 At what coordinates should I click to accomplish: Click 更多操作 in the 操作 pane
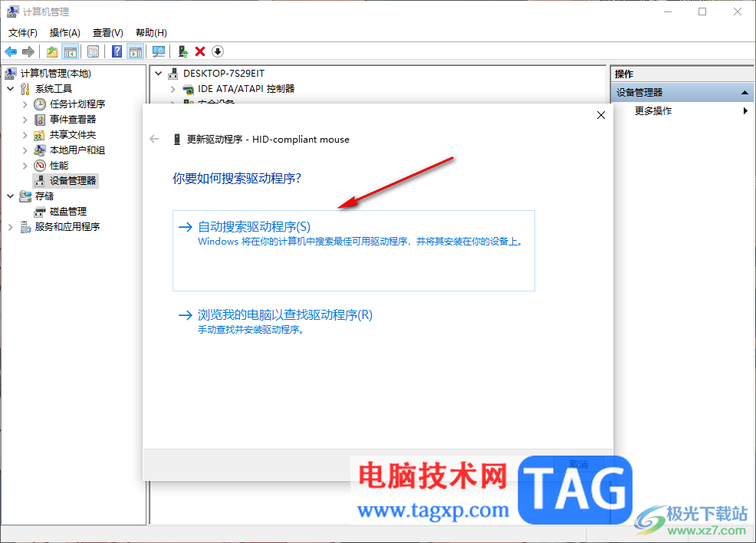pos(652,111)
